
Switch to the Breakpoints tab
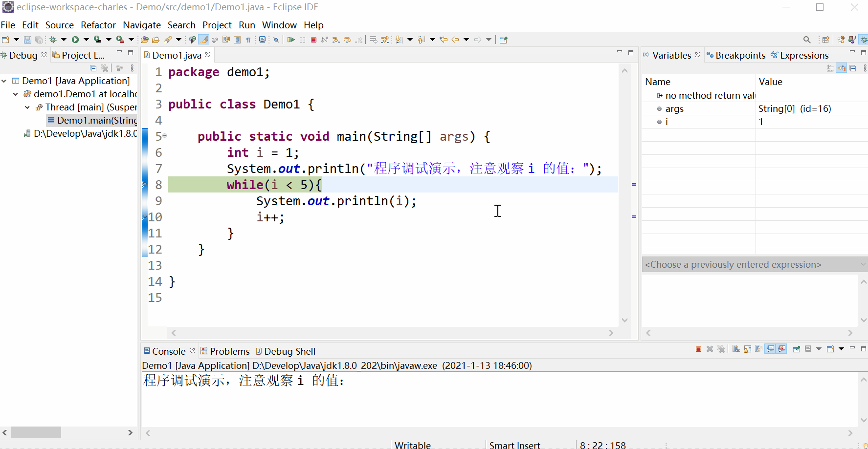coord(736,55)
